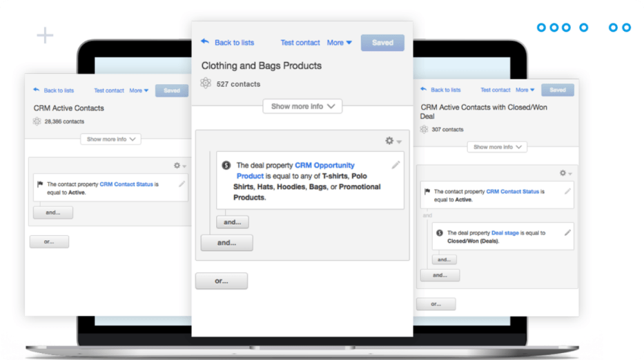Edit CRM Contact Status filter in left panel
Screen dimensions: 644x360
point(182,184)
